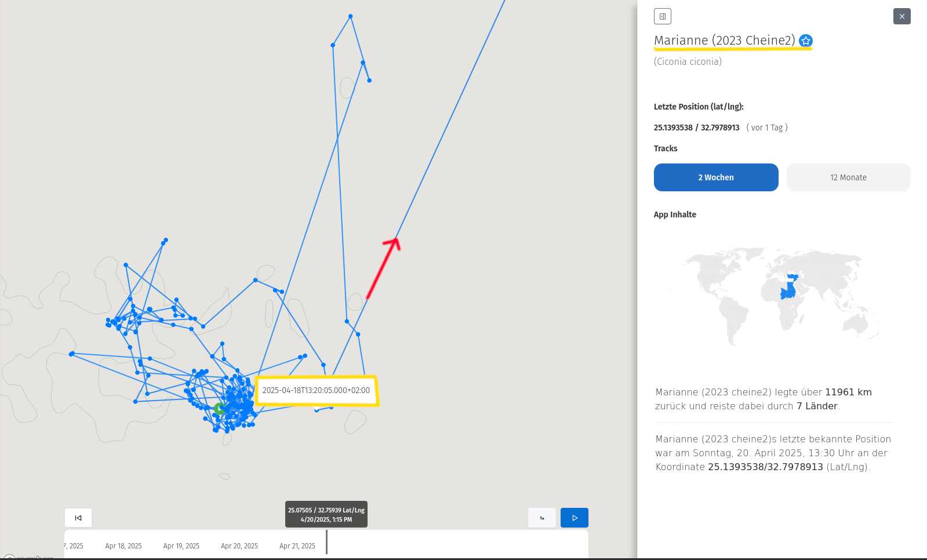
Task: Click Apr 21, 2025 timeline label
Action: 297,546
